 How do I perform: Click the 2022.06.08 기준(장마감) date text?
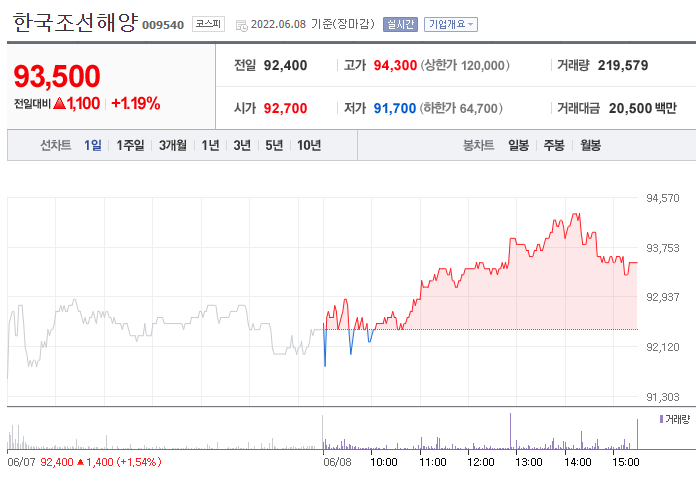[x=312, y=24]
